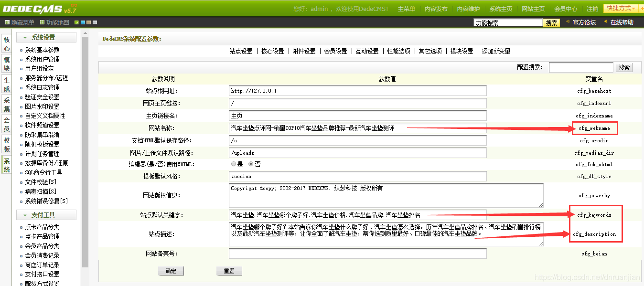This screenshot has height=286, width=644.
Task: Select the brown skin color swatch
Action: point(88,22)
